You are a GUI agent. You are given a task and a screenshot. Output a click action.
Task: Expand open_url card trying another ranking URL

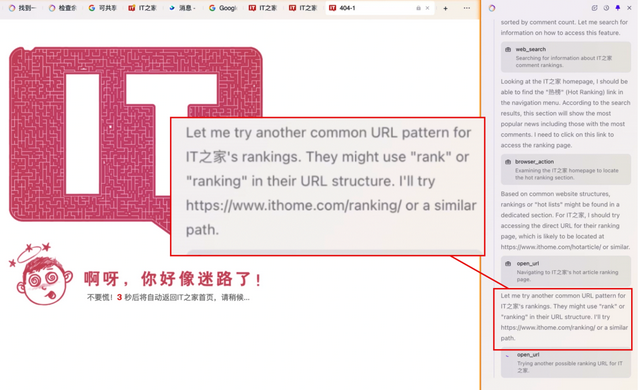point(566,363)
